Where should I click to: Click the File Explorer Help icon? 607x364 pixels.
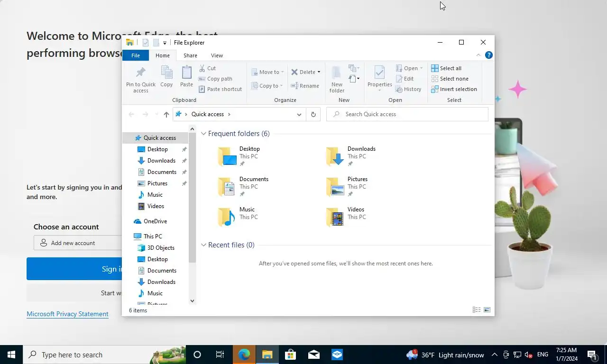pos(489,55)
